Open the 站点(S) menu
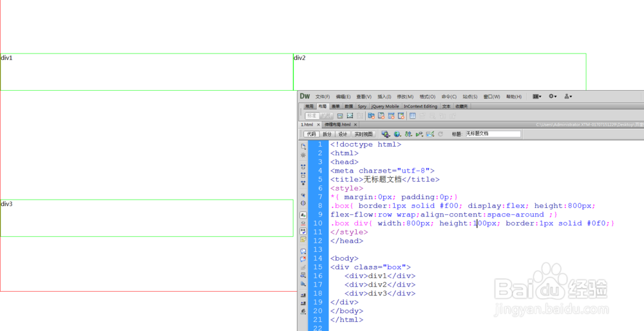The height and width of the screenshot is (331, 644). [470, 97]
